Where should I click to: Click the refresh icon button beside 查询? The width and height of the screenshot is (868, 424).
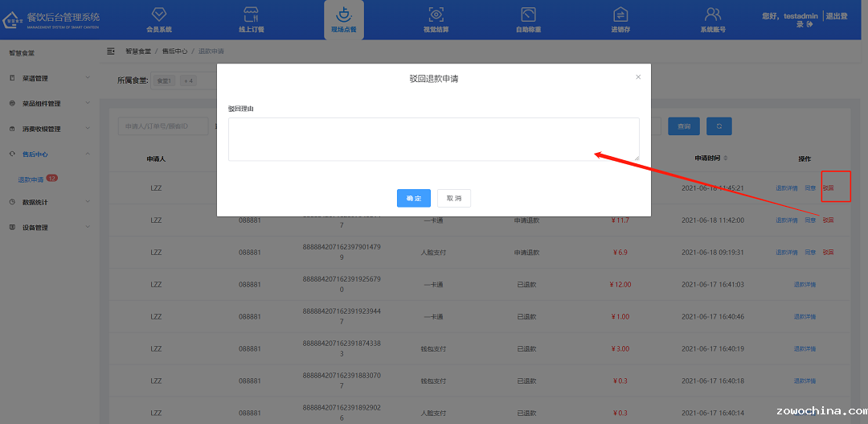tap(719, 126)
